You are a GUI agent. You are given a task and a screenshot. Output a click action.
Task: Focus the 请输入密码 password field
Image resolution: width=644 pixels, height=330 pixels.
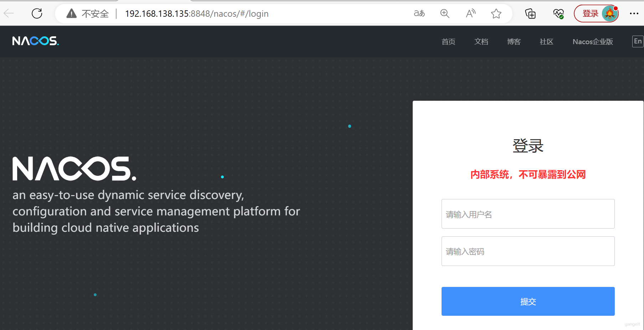[x=528, y=251]
